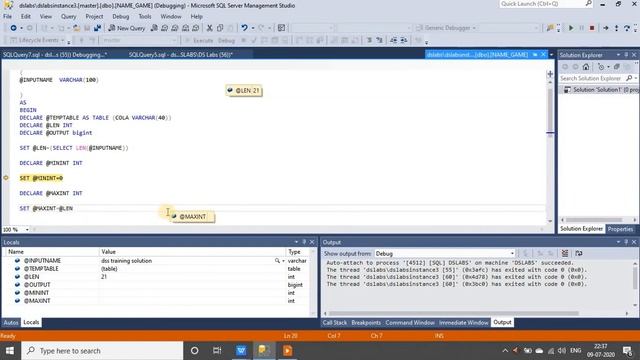The image size is (640, 360).
Task: Switch to the SQLQuery5.sql tab
Action: [x=180, y=54]
